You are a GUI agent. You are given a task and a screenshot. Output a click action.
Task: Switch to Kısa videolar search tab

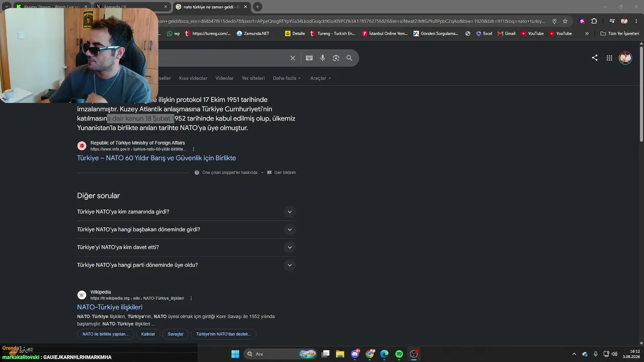193,78
